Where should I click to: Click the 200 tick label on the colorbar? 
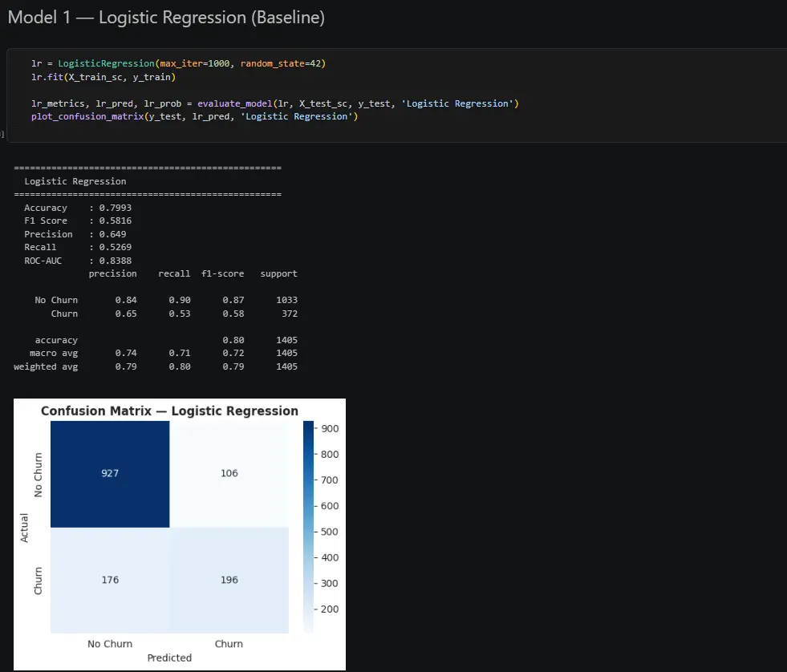(330, 609)
